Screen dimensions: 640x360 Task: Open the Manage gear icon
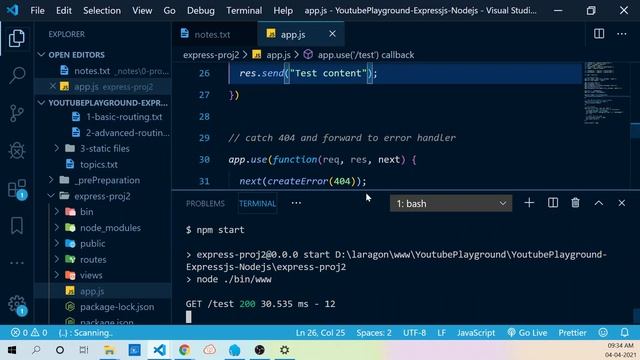(17, 304)
